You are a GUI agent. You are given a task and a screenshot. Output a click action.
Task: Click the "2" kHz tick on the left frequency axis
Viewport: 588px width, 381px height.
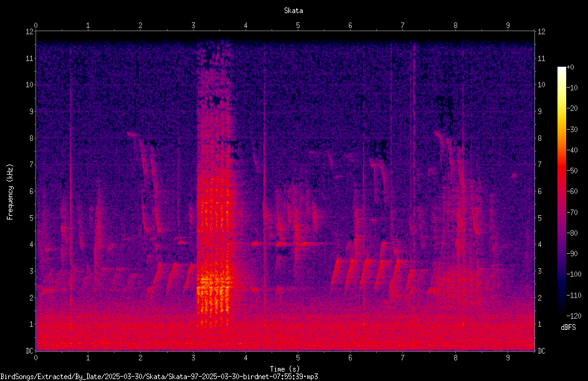click(32, 297)
